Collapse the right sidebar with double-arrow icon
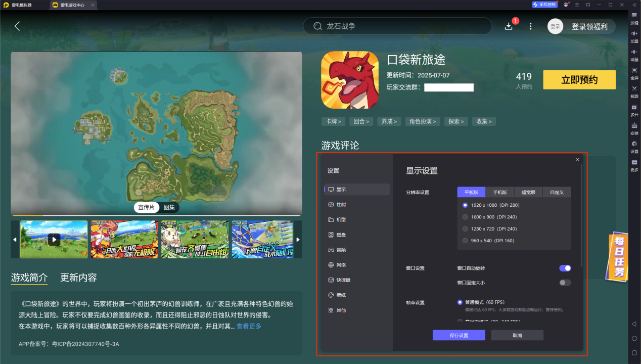Viewport: 641px width, 364px height. pos(634,5)
